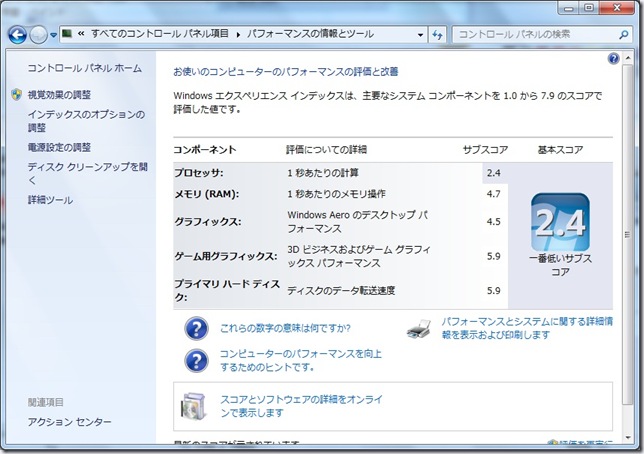Maximize the window

[589, 8]
